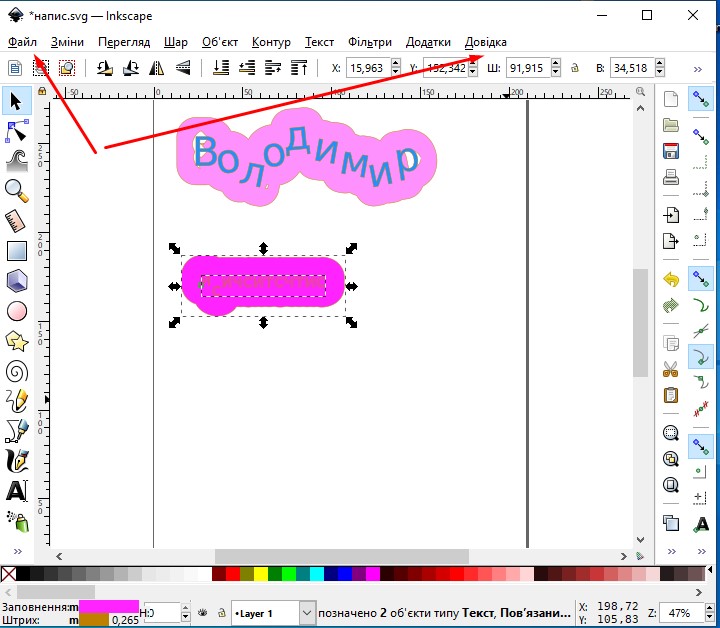Select the Selector arrow tool

click(x=17, y=101)
